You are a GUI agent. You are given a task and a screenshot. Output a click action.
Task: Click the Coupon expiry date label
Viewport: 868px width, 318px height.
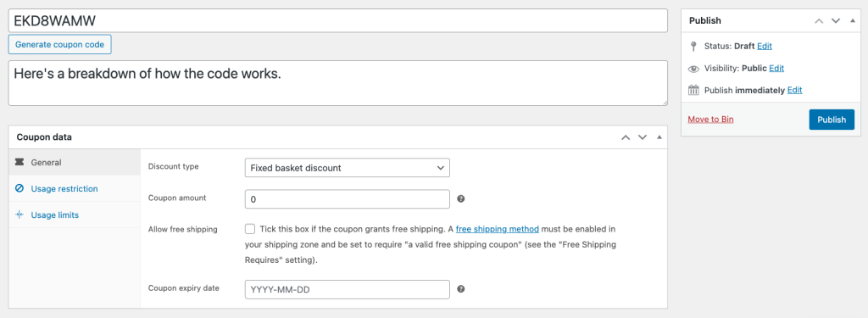(x=184, y=287)
